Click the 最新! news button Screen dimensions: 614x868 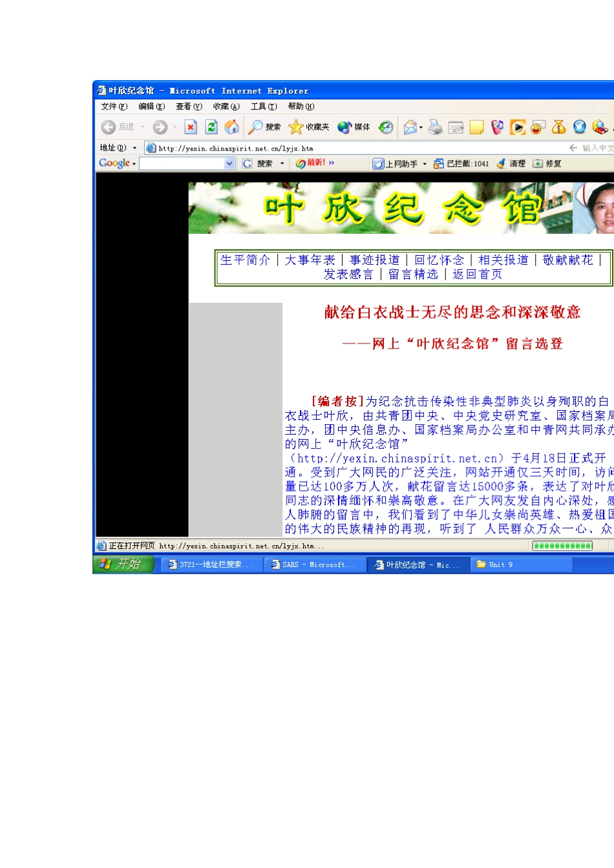pyautogui.click(x=311, y=163)
